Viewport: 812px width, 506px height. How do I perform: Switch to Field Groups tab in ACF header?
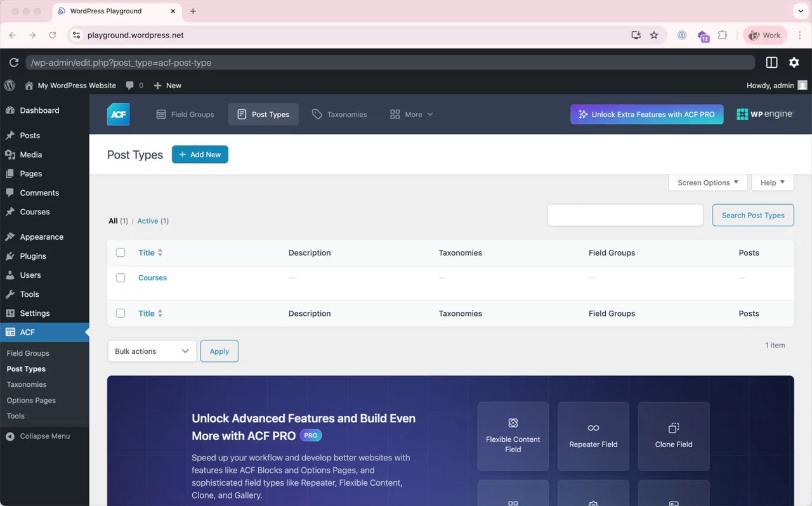coord(185,114)
